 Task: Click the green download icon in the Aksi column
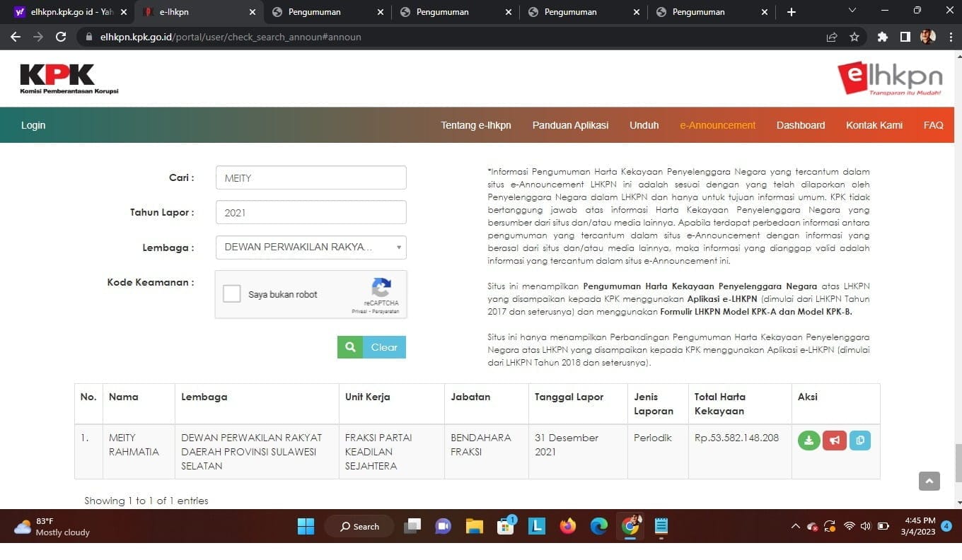809,441
